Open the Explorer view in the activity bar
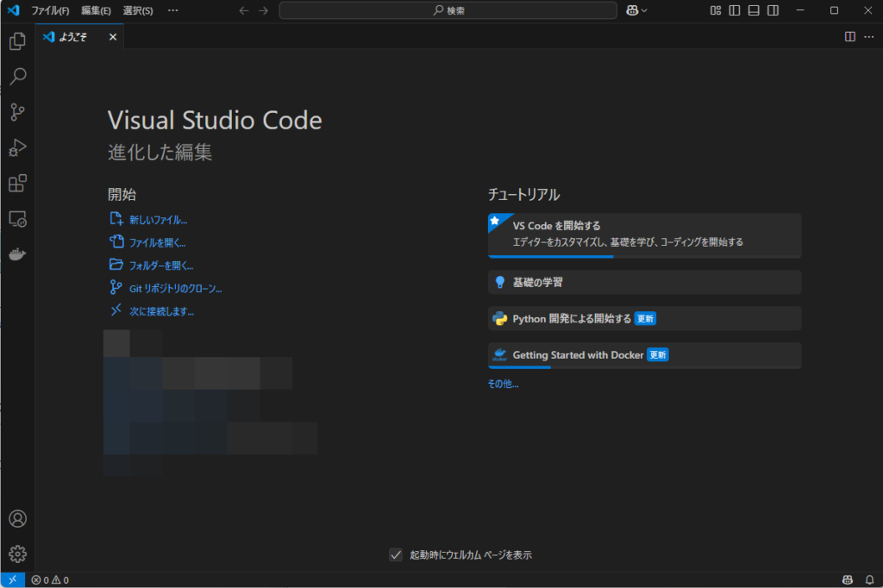This screenshot has width=883, height=588. coord(17,41)
